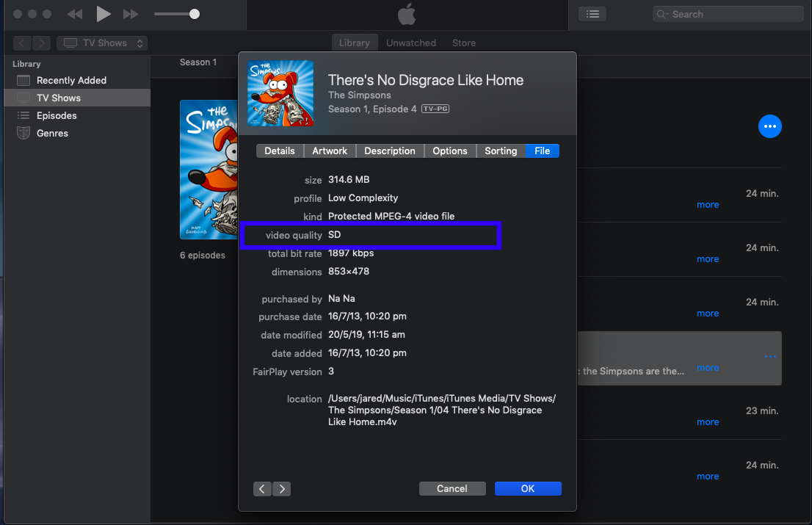Open the Description tab in info dialog
812x525 pixels.
389,151
